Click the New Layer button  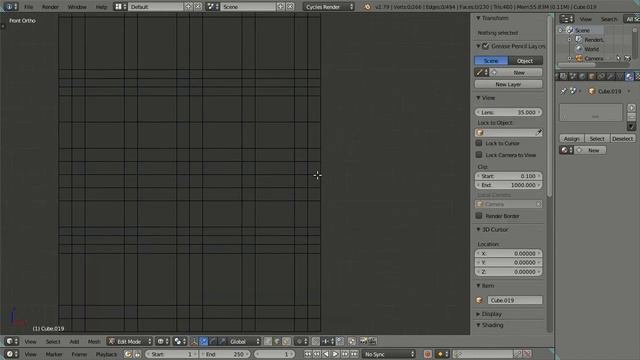pos(508,84)
